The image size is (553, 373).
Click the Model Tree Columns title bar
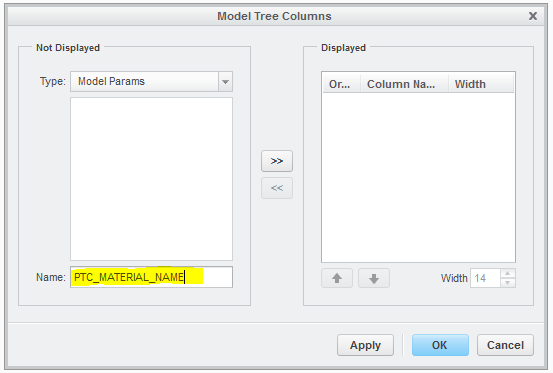[x=274, y=16]
